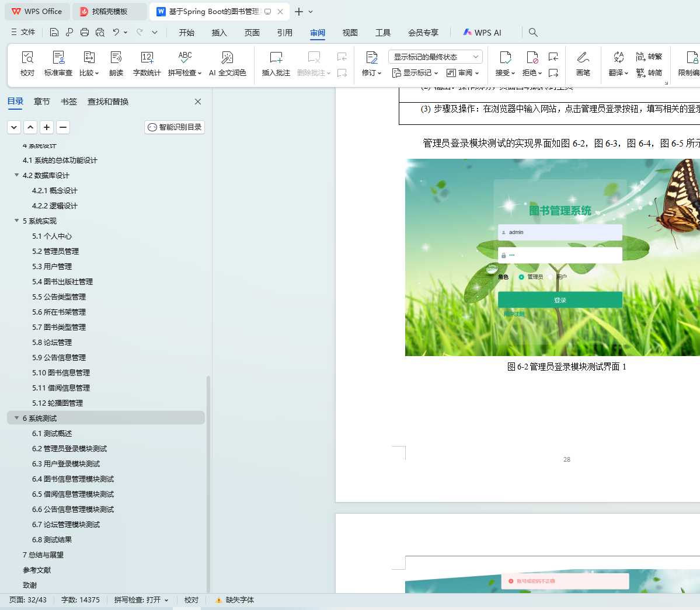The width and height of the screenshot is (700, 610).
Task: Select the 画笔 pen tool
Action: (x=583, y=64)
